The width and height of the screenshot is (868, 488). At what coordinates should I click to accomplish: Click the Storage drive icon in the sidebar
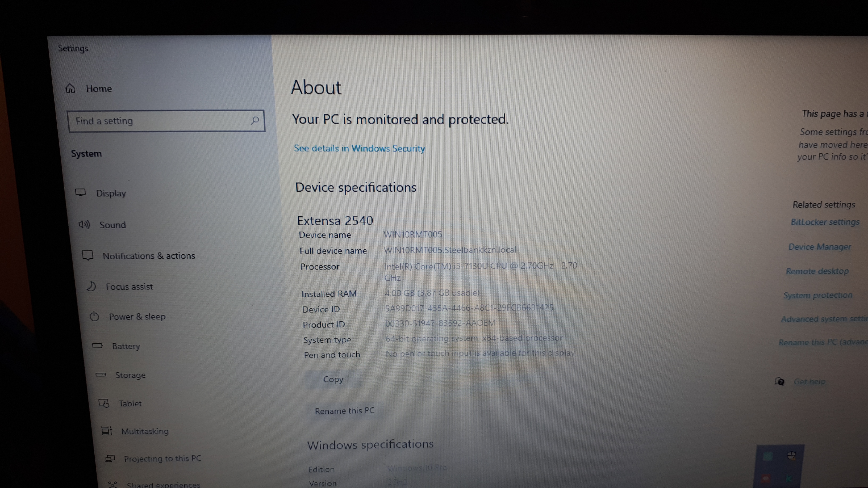pyautogui.click(x=101, y=375)
